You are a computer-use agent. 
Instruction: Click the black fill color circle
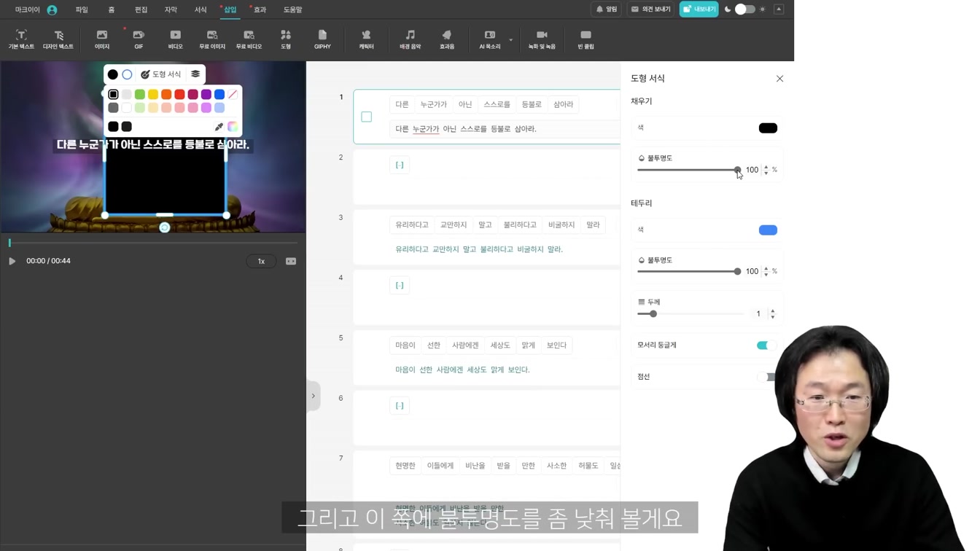click(x=112, y=74)
